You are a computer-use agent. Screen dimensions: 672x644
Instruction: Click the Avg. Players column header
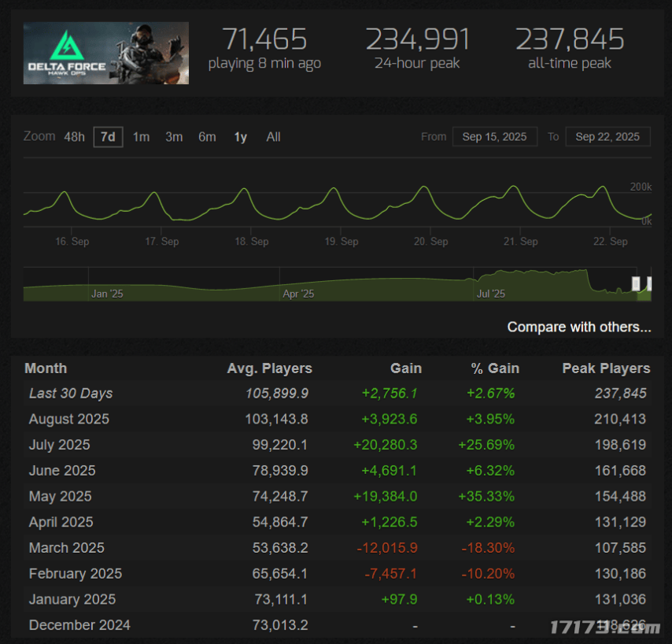click(x=270, y=368)
